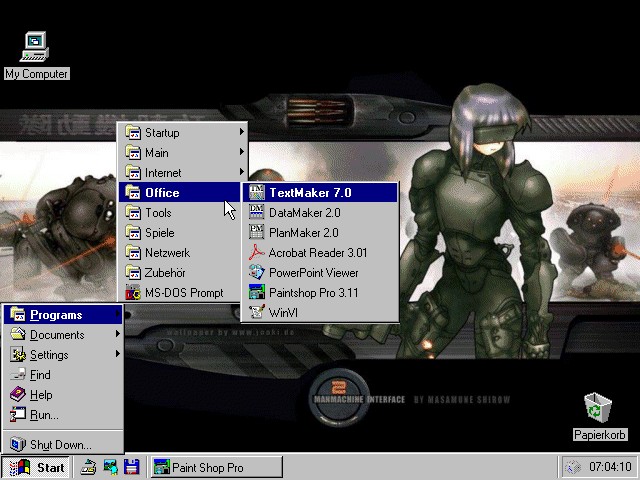Viewport: 640px width, 480px height.
Task: Expand the Programs submenu arrow
Action: coord(118,314)
